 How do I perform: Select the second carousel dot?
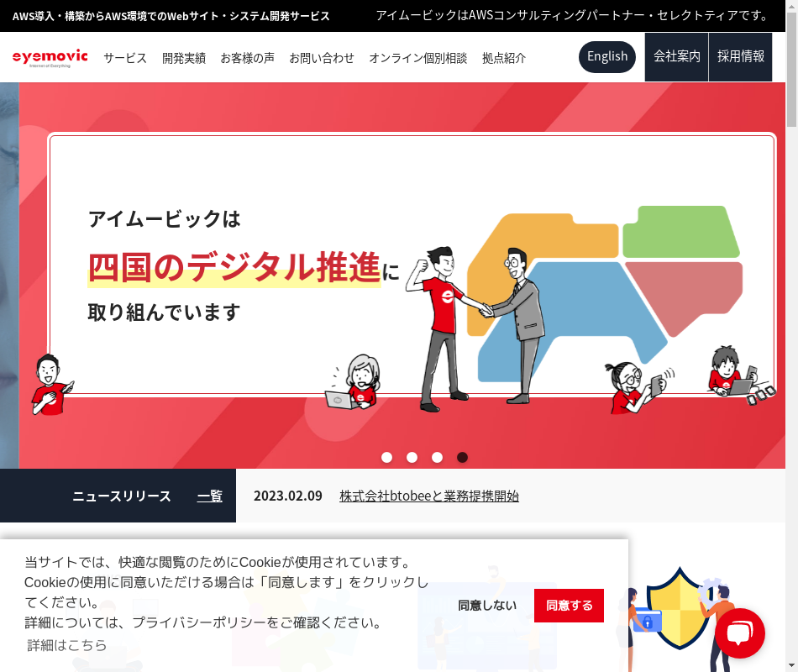412,457
